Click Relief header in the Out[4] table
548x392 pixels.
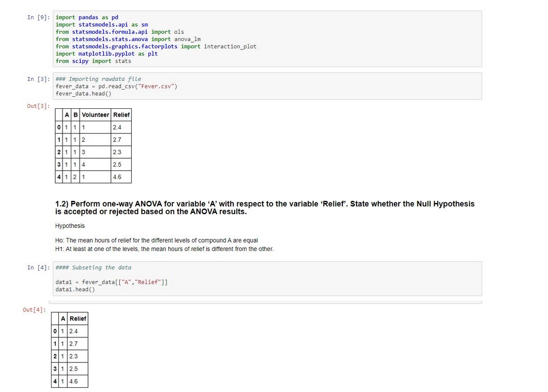(x=78, y=319)
